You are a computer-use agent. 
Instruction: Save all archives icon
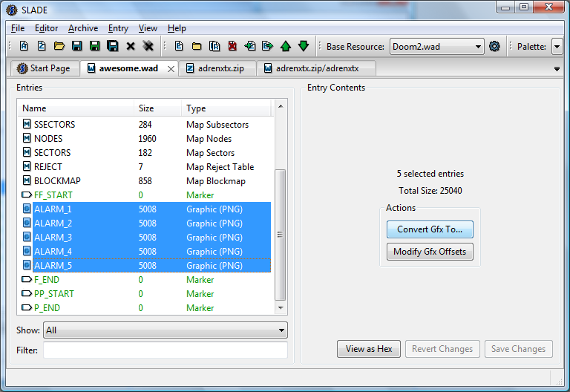pos(113,46)
